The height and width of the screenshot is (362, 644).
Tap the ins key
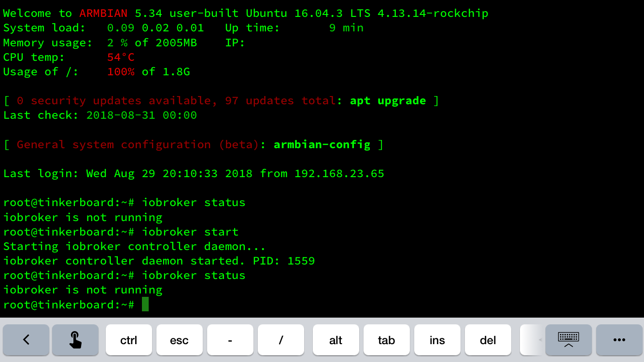pos(437,340)
